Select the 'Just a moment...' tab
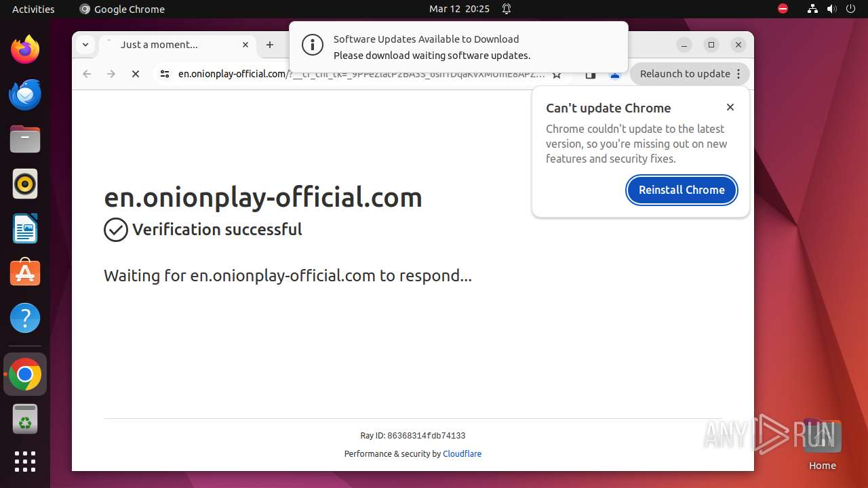868x488 pixels. (x=178, y=45)
